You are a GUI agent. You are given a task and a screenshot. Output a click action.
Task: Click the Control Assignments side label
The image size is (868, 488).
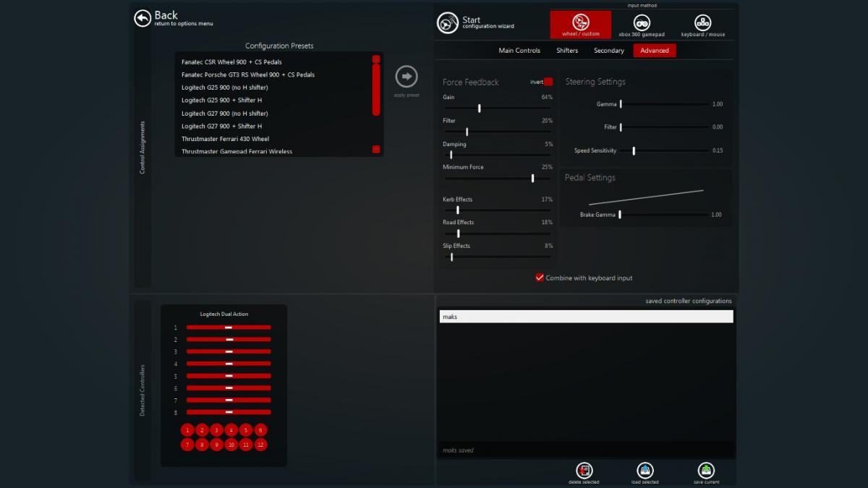pos(142,147)
